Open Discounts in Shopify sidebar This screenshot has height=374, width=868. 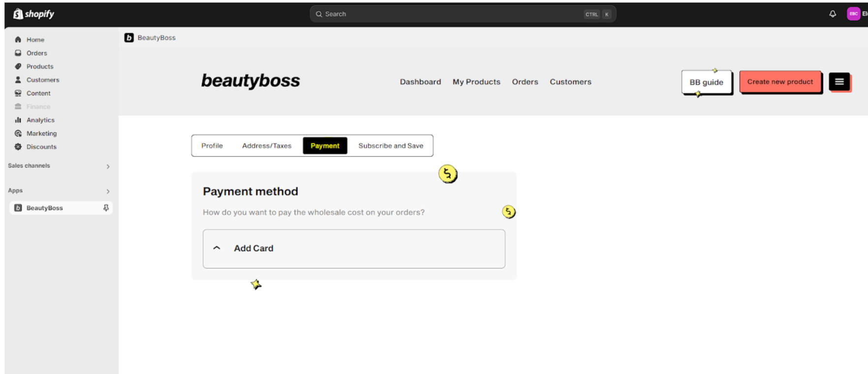[x=41, y=146]
